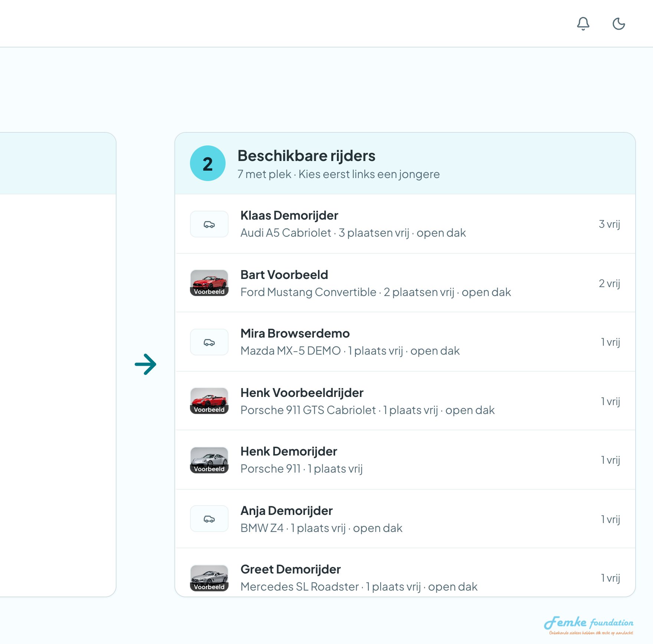Viewport: 653px width, 644px height.
Task: Click the '1 vrij' count for Henk Voorbeeldrijder
Action: [610, 401]
